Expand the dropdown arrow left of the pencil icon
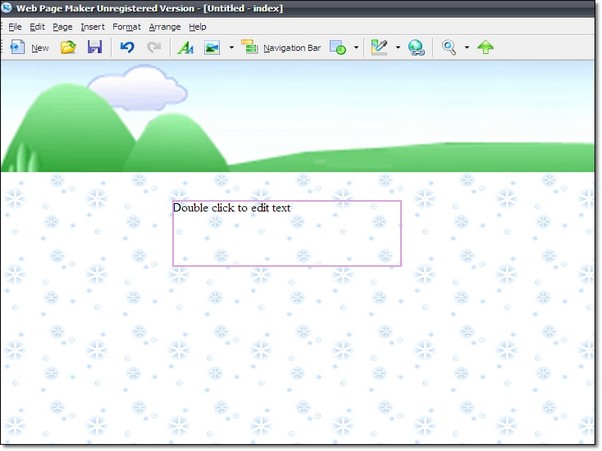602x451 pixels. pyautogui.click(x=356, y=47)
